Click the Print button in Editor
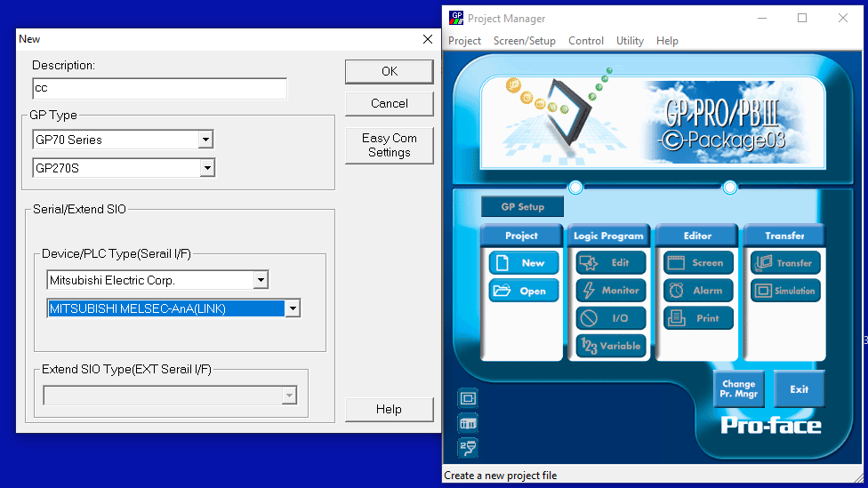Viewport: 868px width, 488px height. pyautogui.click(x=699, y=318)
